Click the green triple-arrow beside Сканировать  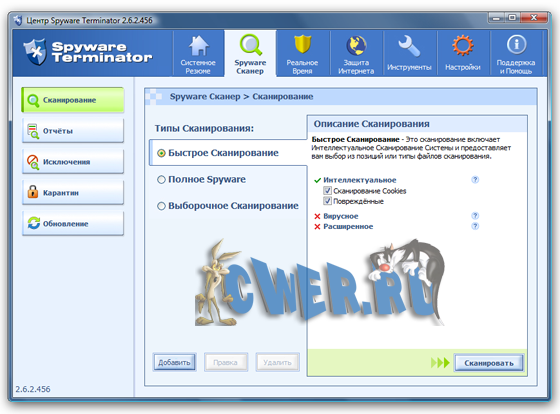click(x=440, y=363)
